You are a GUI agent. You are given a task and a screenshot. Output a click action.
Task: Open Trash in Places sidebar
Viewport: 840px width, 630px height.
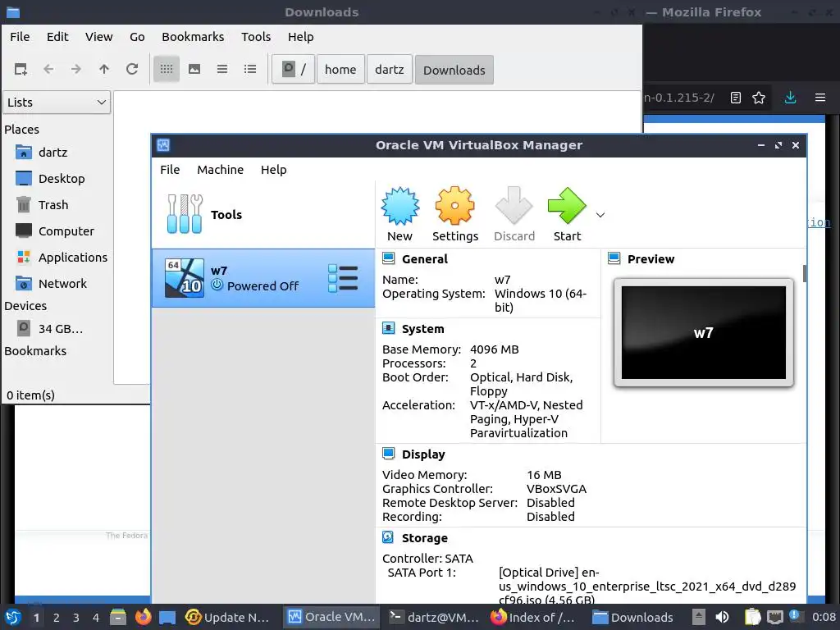(x=43, y=205)
